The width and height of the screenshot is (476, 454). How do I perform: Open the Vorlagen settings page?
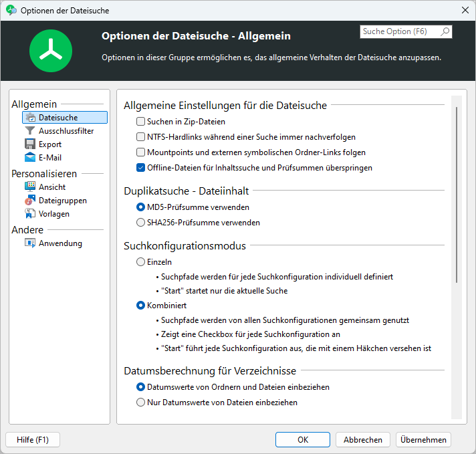click(x=53, y=214)
